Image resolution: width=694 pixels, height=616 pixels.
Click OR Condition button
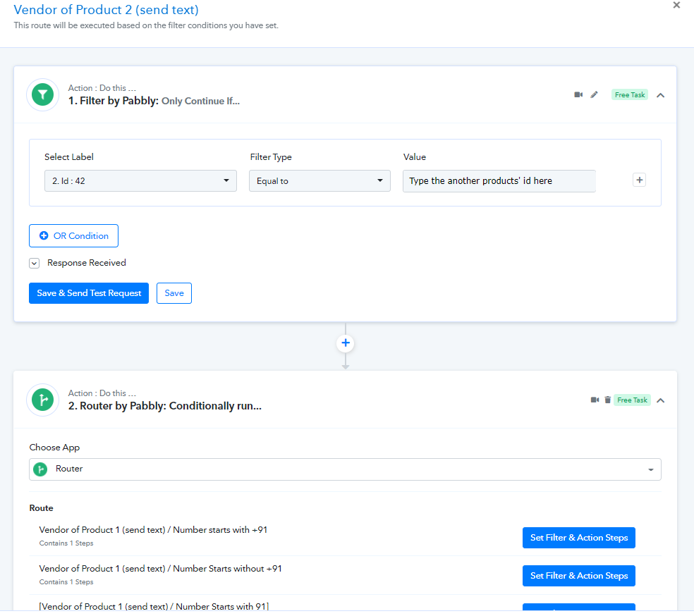73,235
